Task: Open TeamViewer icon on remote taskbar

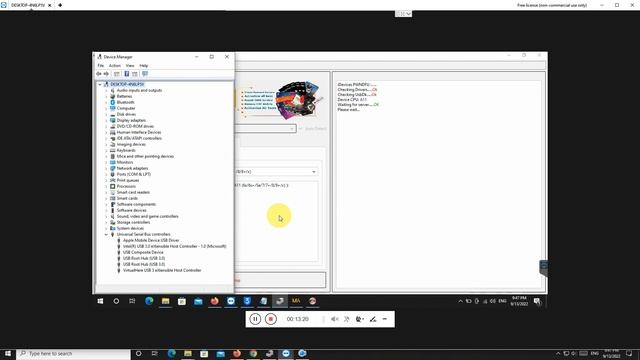Action: (x=231, y=301)
